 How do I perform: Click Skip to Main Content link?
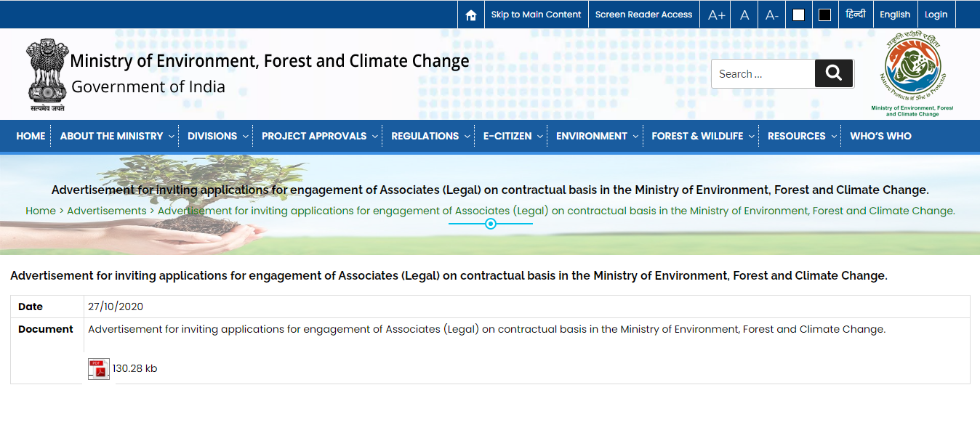[x=536, y=15]
